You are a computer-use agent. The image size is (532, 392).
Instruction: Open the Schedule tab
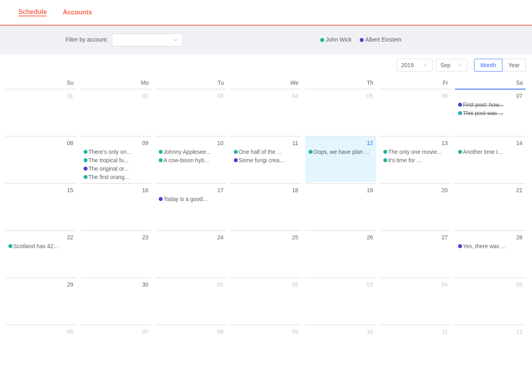[32, 12]
